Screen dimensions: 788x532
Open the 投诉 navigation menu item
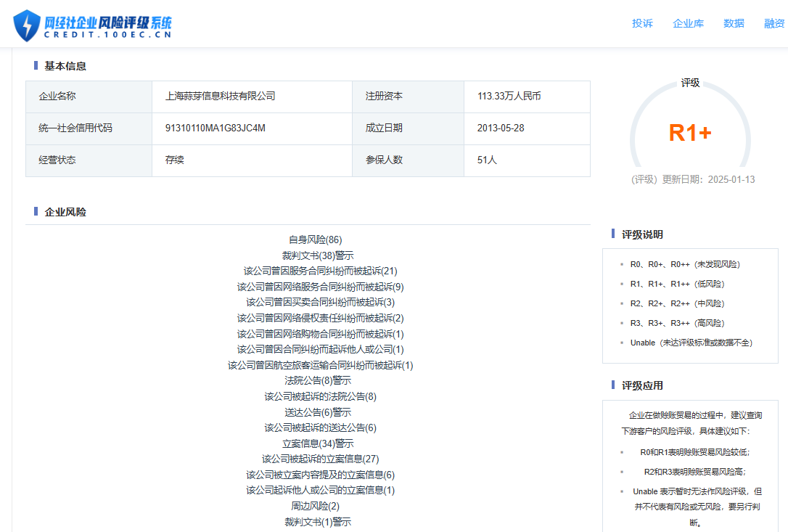click(642, 23)
